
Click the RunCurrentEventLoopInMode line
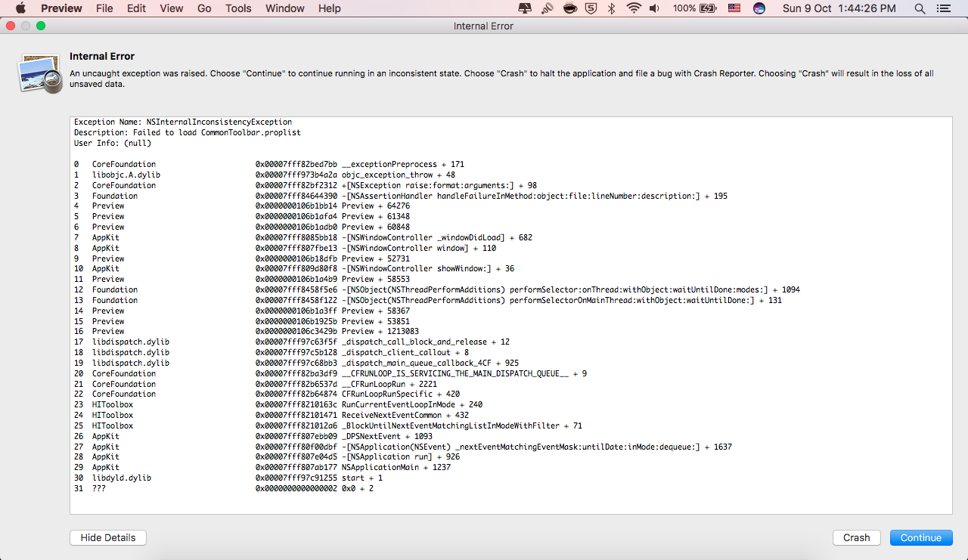tap(278, 404)
